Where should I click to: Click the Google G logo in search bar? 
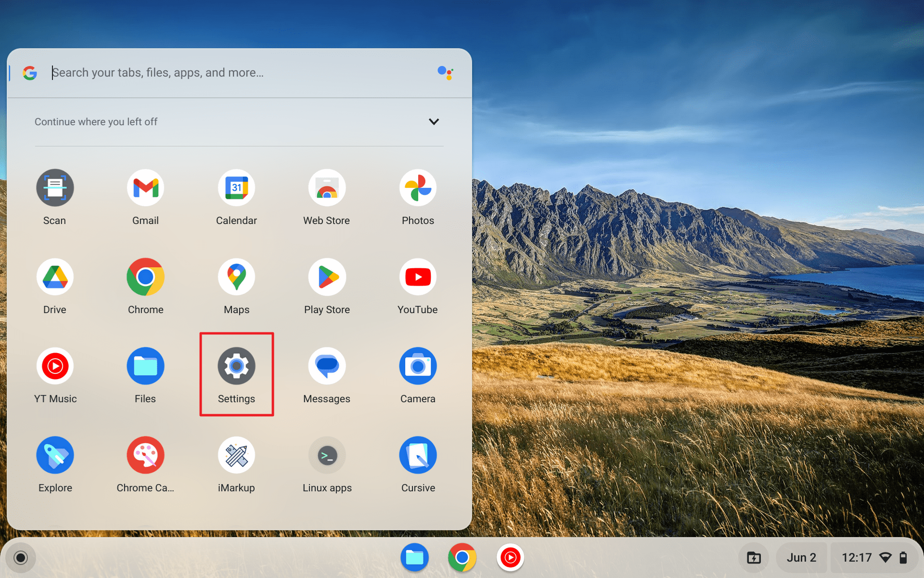click(30, 73)
